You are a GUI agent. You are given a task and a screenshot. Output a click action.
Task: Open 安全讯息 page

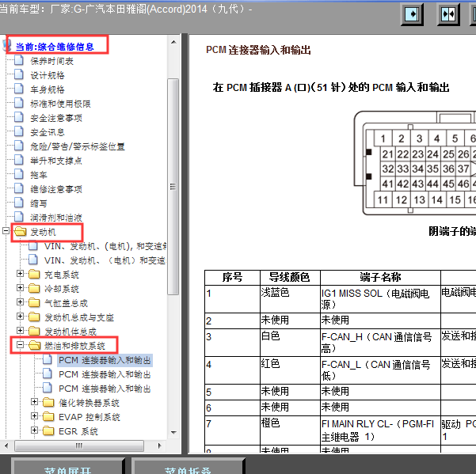[48, 132]
